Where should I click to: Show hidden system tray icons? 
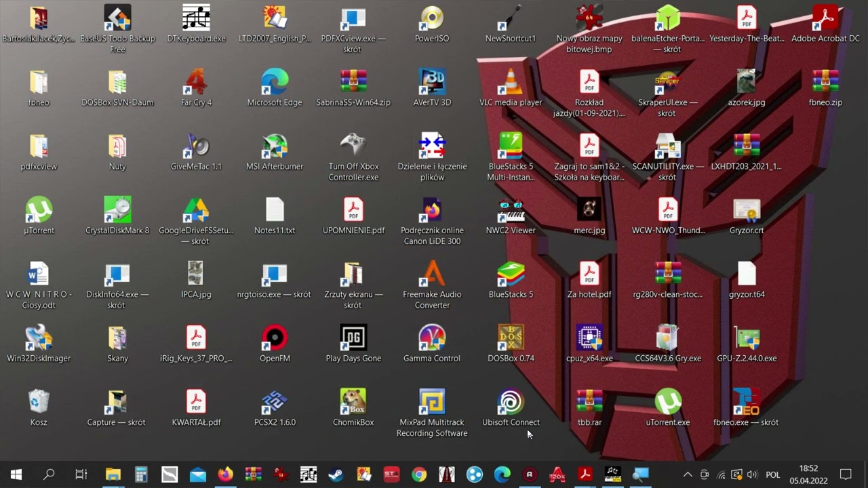tap(688, 474)
